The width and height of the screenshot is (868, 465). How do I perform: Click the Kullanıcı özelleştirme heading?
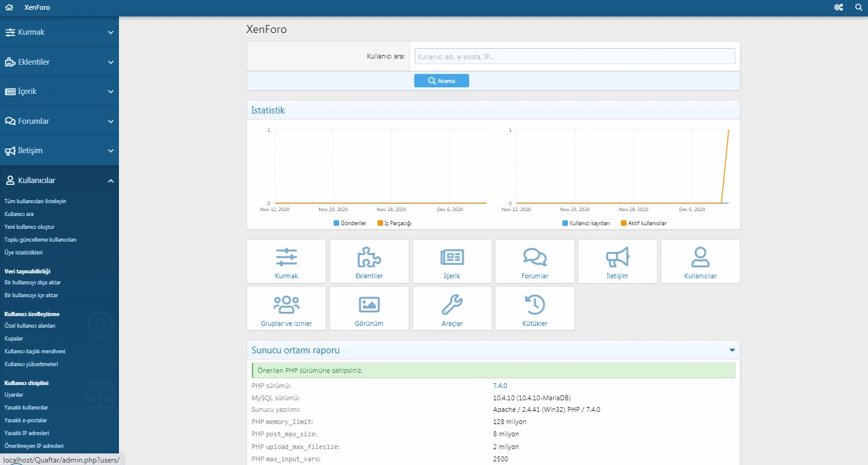[x=32, y=314]
